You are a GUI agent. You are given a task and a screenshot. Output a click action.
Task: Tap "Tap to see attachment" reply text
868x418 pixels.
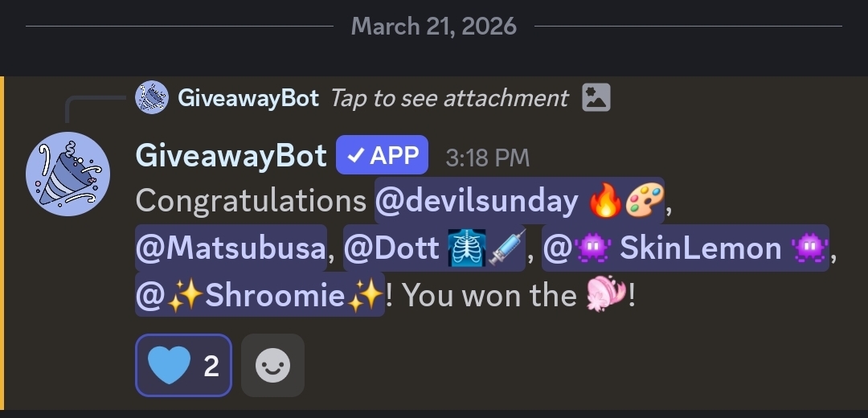point(449,98)
